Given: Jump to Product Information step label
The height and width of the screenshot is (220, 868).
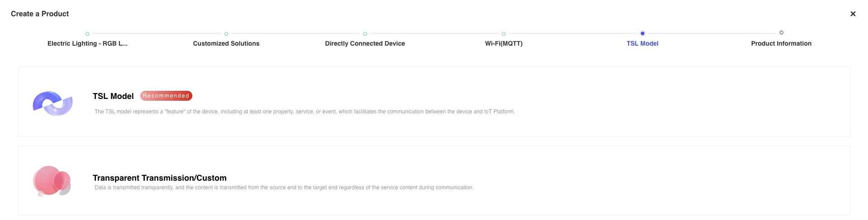Looking at the screenshot, I should click(x=781, y=43).
